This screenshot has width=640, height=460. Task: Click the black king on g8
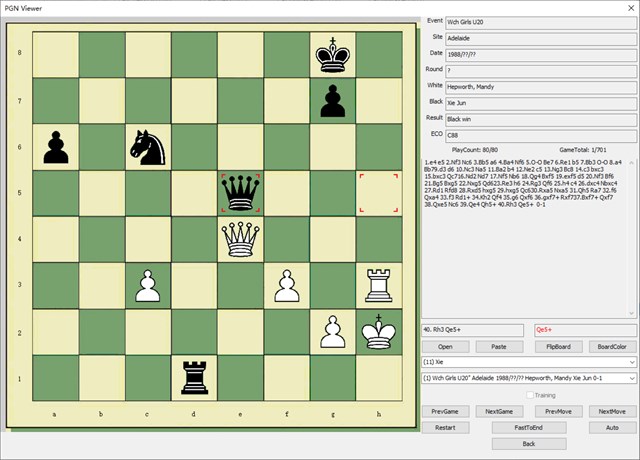click(x=333, y=55)
